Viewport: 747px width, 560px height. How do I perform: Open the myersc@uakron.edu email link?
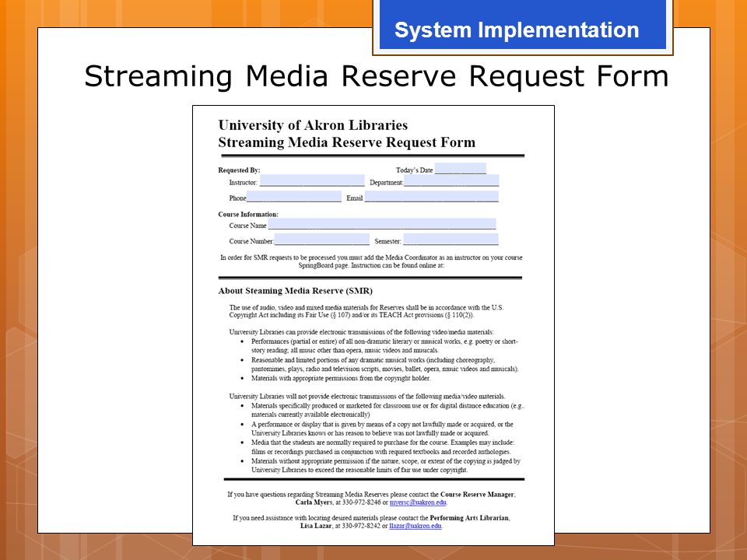coord(418,502)
